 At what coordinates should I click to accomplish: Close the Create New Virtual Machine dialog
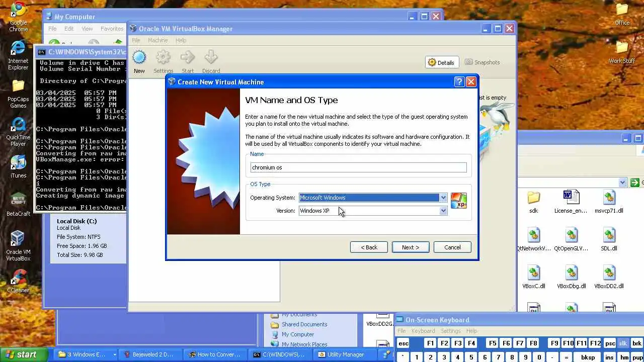[471, 81]
